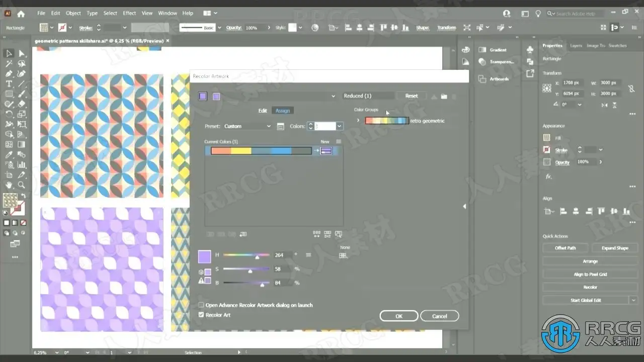Open the Stroke weight dropdown in Appearance
Image resolution: width=644 pixels, height=362 pixels.
[600, 150]
